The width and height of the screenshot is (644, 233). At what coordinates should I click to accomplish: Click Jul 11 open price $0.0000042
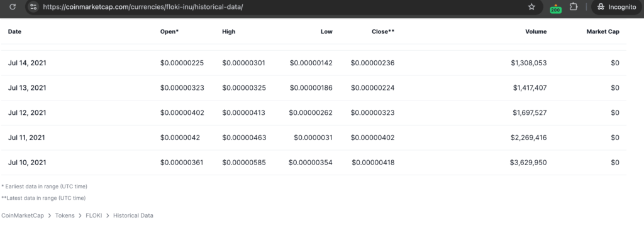180,138
